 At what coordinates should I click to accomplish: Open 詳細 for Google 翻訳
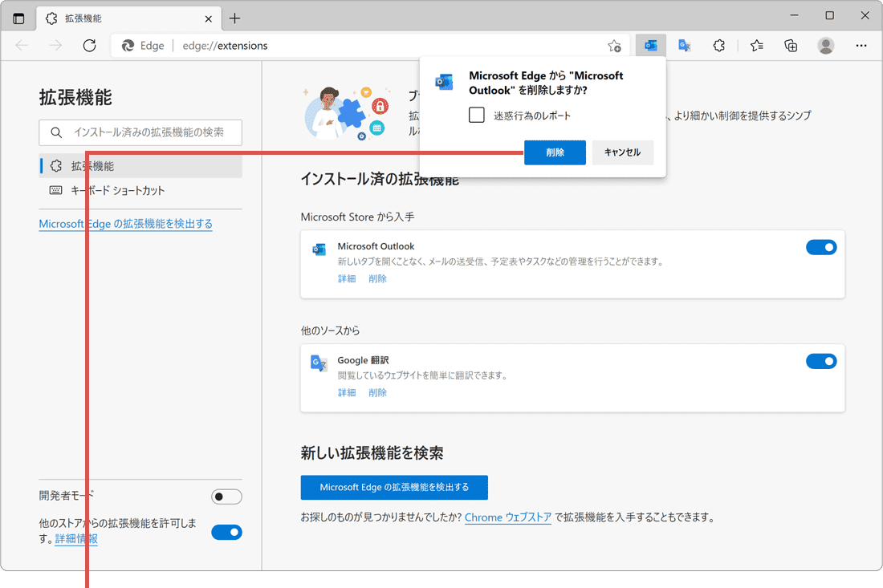(x=347, y=393)
